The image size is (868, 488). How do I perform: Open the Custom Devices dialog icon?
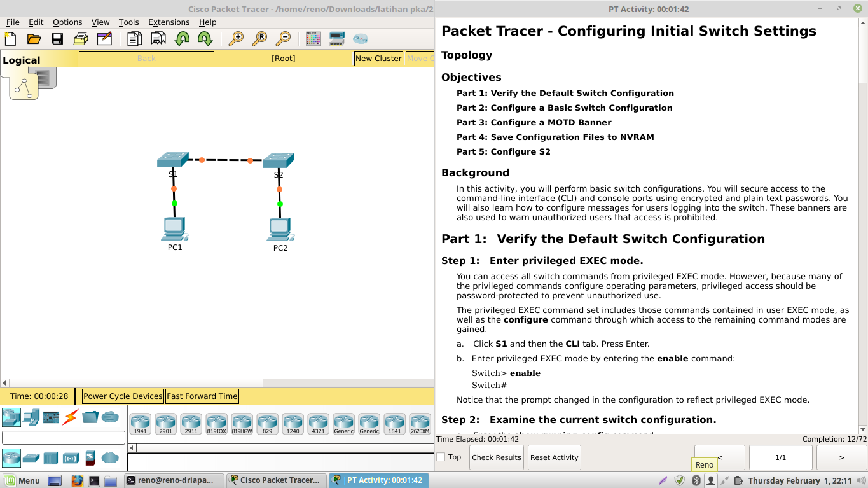point(337,39)
